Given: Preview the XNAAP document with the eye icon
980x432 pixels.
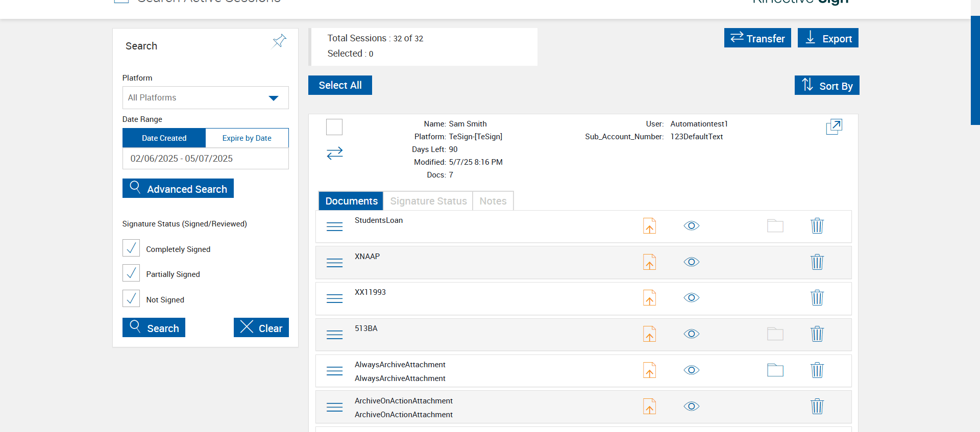Looking at the screenshot, I should pos(691,262).
